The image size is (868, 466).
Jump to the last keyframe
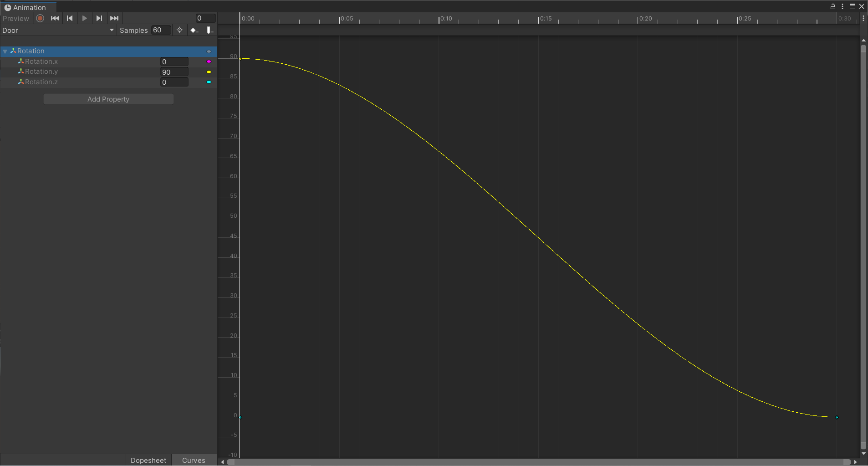click(x=114, y=18)
